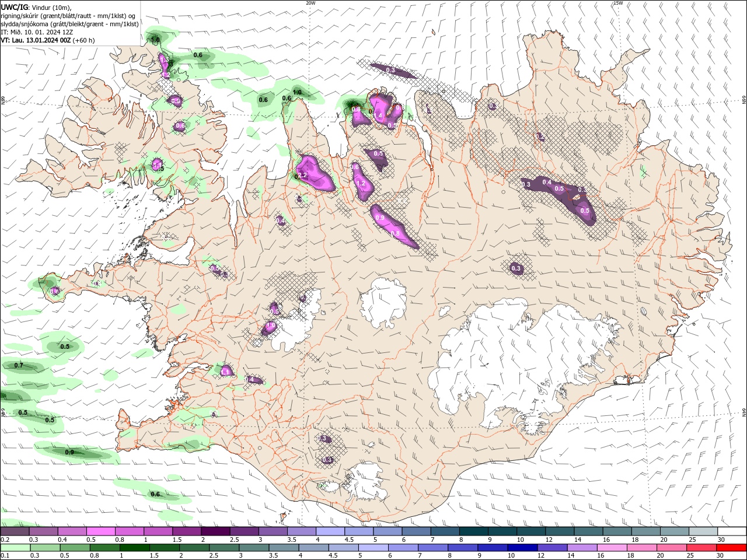
Task: Click the '0.1' label starting the rain scale
Action: tap(5, 556)
